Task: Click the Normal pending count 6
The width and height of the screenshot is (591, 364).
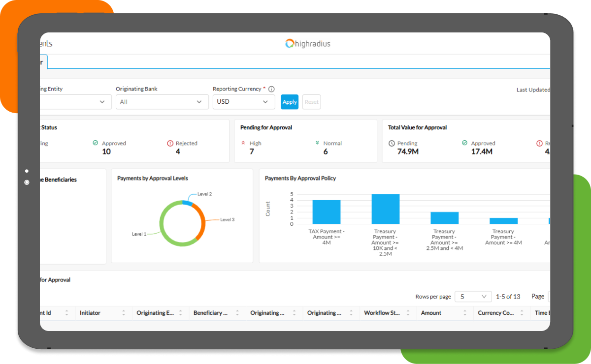Action: (x=326, y=152)
